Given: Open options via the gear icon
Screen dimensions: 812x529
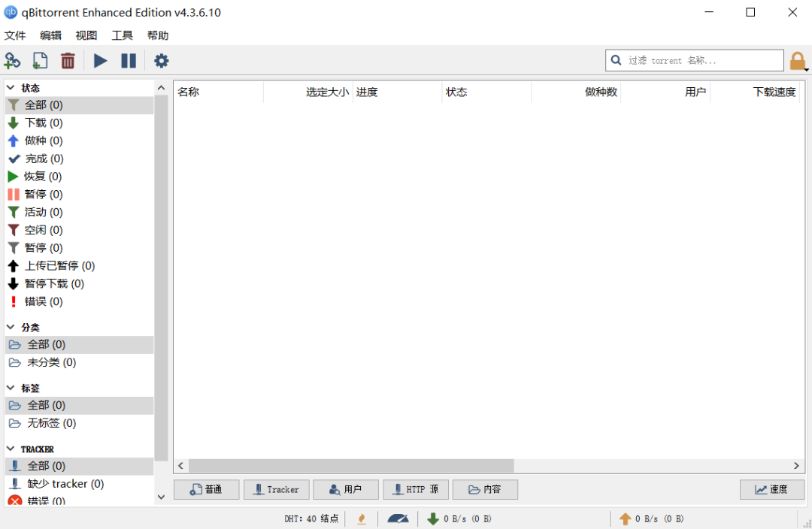Looking at the screenshot, I should pos(162,61).
